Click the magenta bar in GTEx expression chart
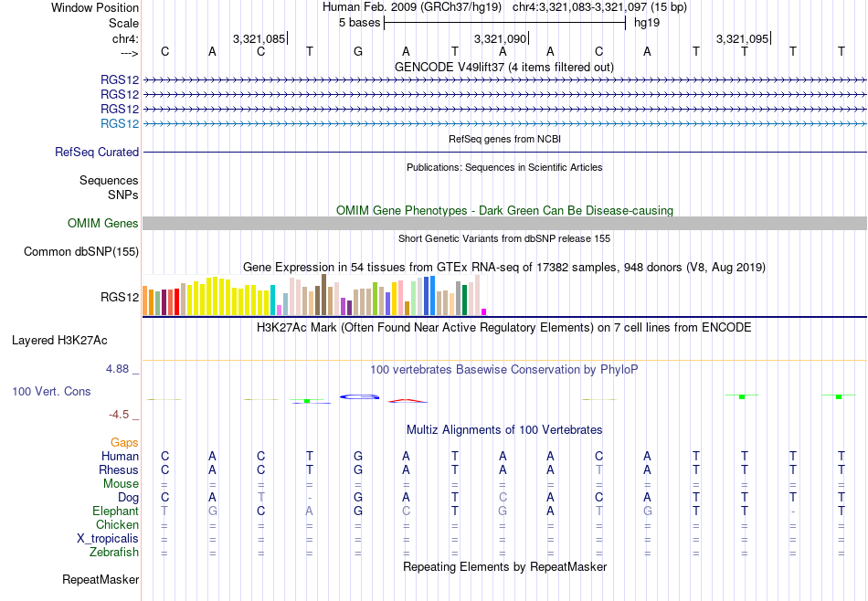868x601 pixels. pos(484,312)
